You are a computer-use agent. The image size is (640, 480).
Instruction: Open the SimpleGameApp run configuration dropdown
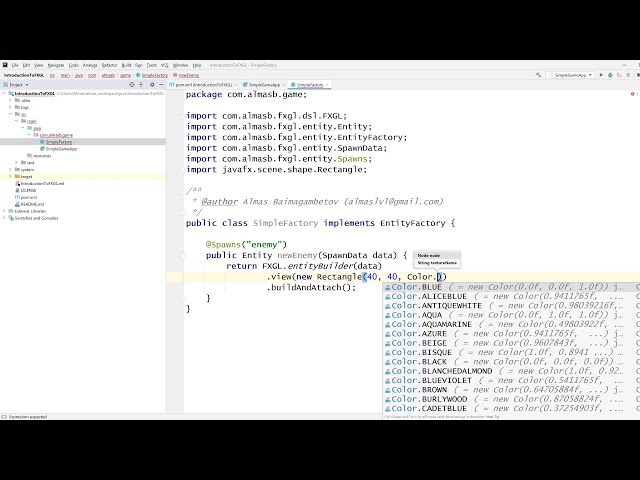pos(571,75)
